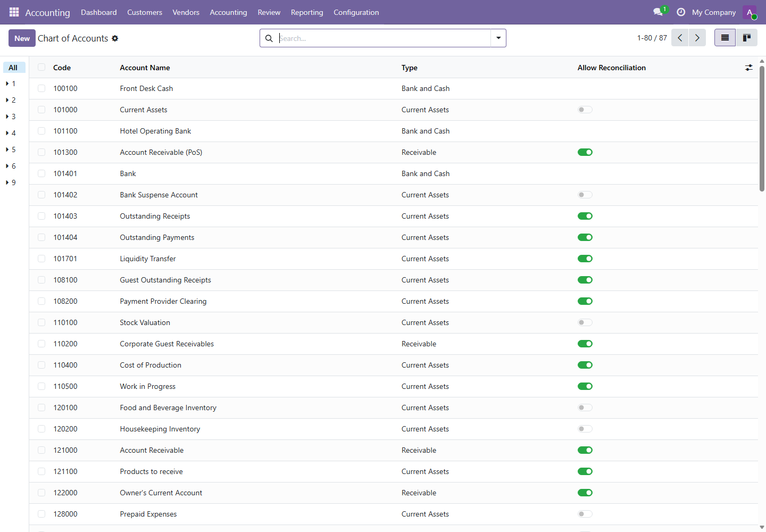The width and height of the screenshot is (766, 532).
Task: Check the Liquidity Transfer row checkbox
Action: (41, 259)
